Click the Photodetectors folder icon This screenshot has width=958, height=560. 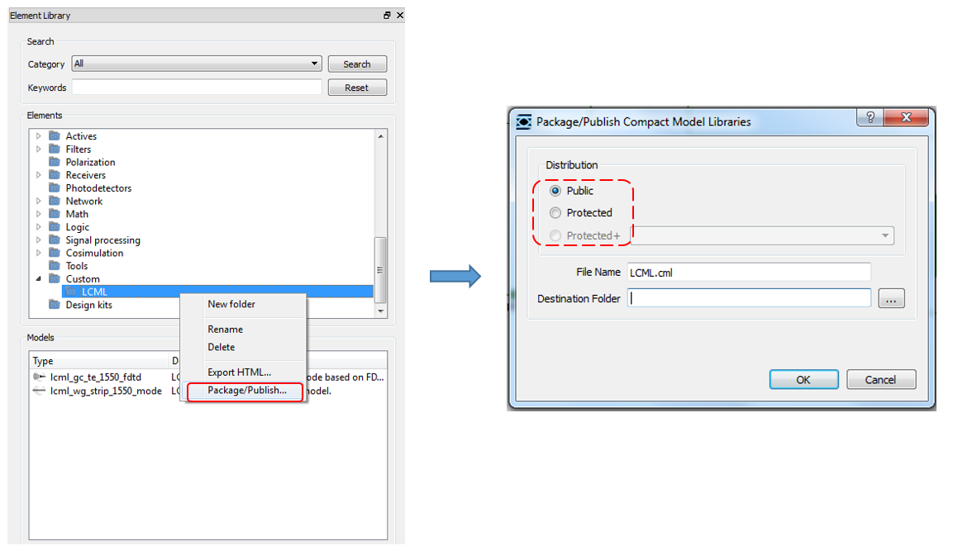point(55,188)
